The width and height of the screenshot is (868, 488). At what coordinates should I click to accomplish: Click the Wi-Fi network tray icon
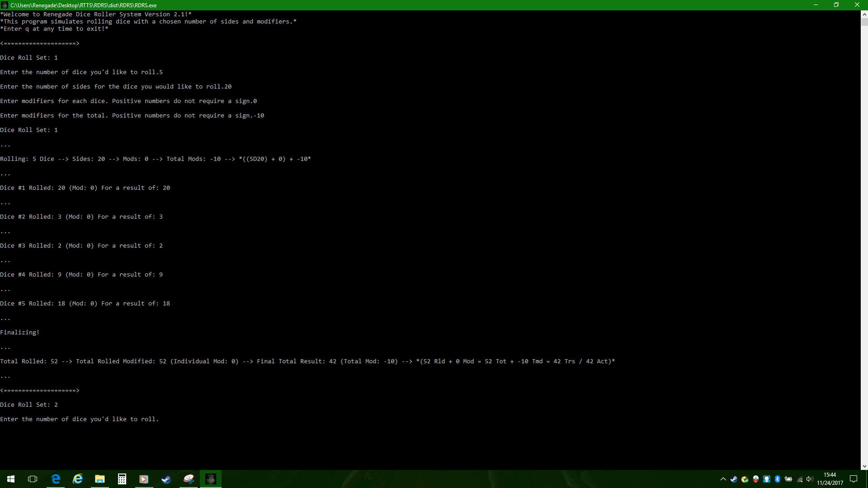tap(800, 479)
